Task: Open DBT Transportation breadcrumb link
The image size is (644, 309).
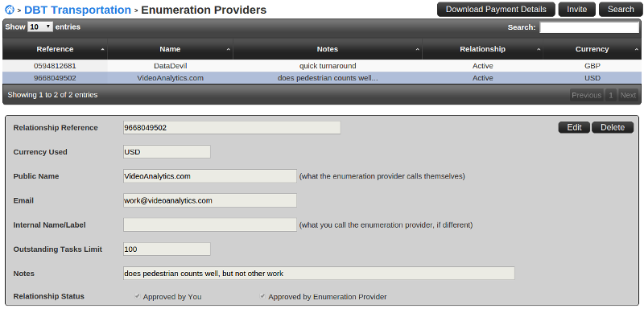Action: point(77,10)
